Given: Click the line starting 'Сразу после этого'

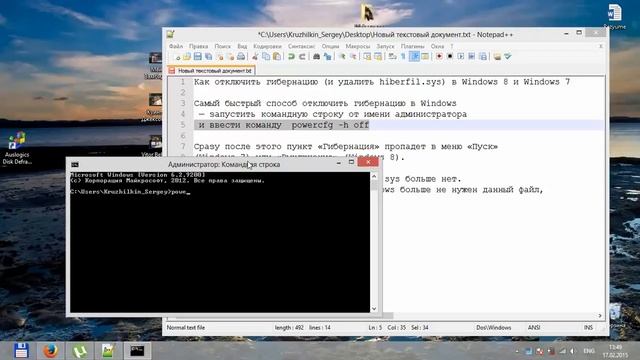Looking at the screenshot, I should (346, 147).
